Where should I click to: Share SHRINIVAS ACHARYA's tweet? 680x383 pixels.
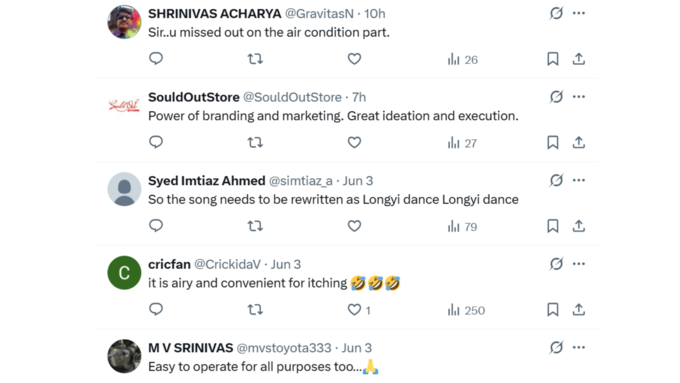579,59
